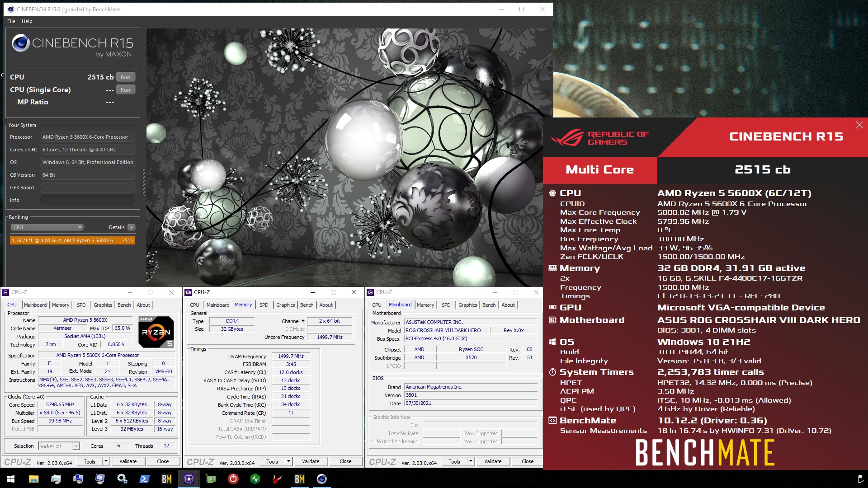
Task: Switch to CPU tab in CPU-Z Memory window
Action: [x=195, y=305]
